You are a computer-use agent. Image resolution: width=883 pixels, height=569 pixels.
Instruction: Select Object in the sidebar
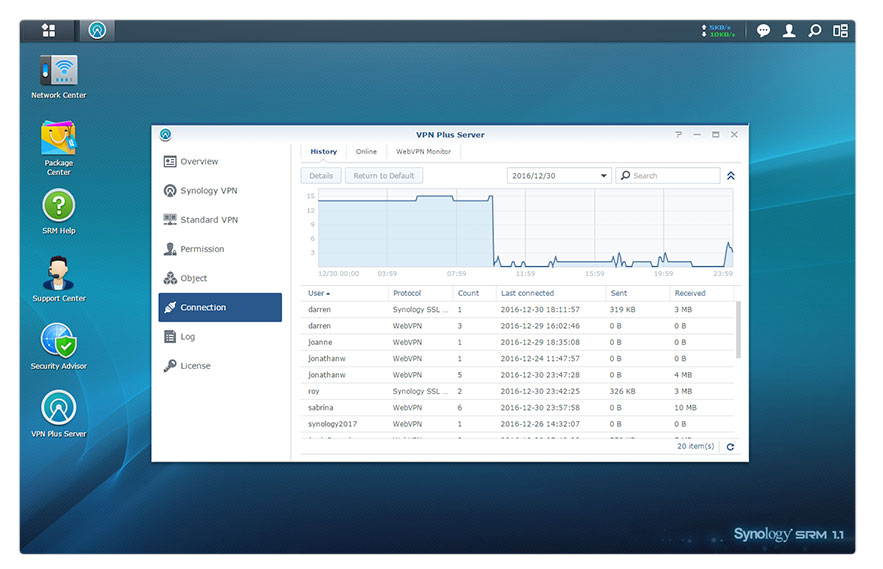220,278
